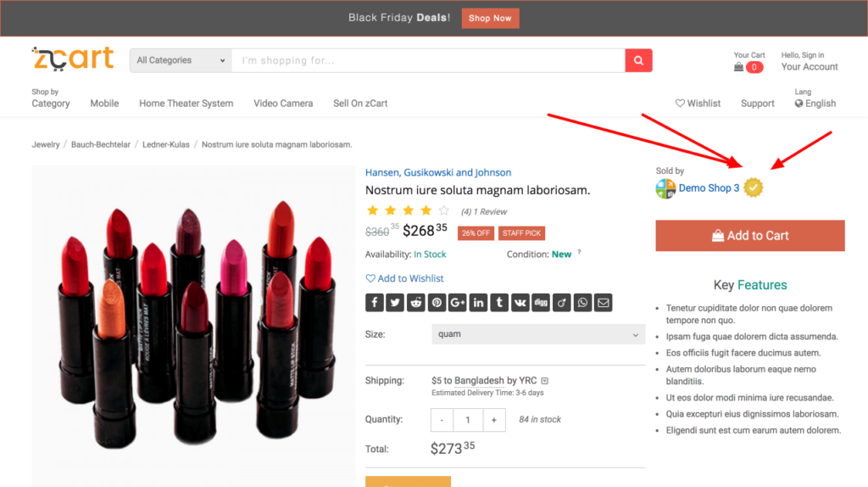868x487 pixels.
Task: Open the Home Theater System menu
Action: pyautogui.click(x=186, y=104)
